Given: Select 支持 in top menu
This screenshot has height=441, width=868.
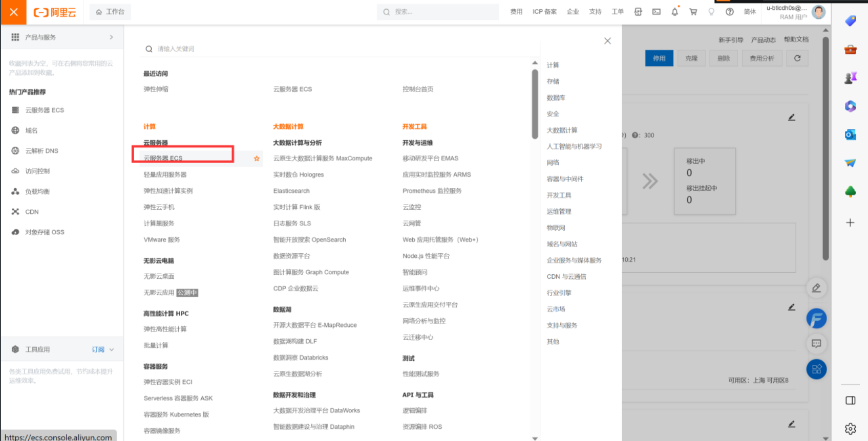Looking at the screenshot, I should coord(595,12).
